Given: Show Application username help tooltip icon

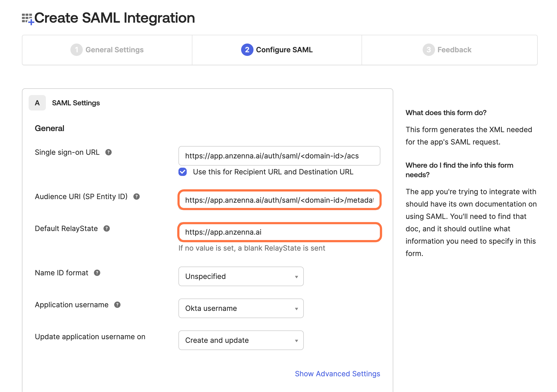Looking at the screenshot, I should click(117, 305).
